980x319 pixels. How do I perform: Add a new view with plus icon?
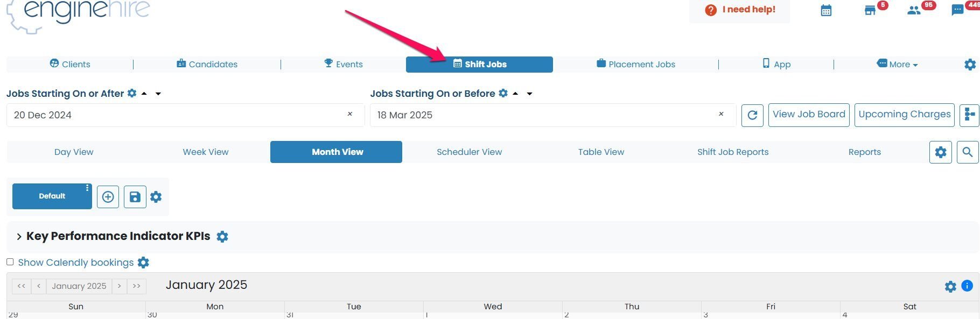(108, 197)
